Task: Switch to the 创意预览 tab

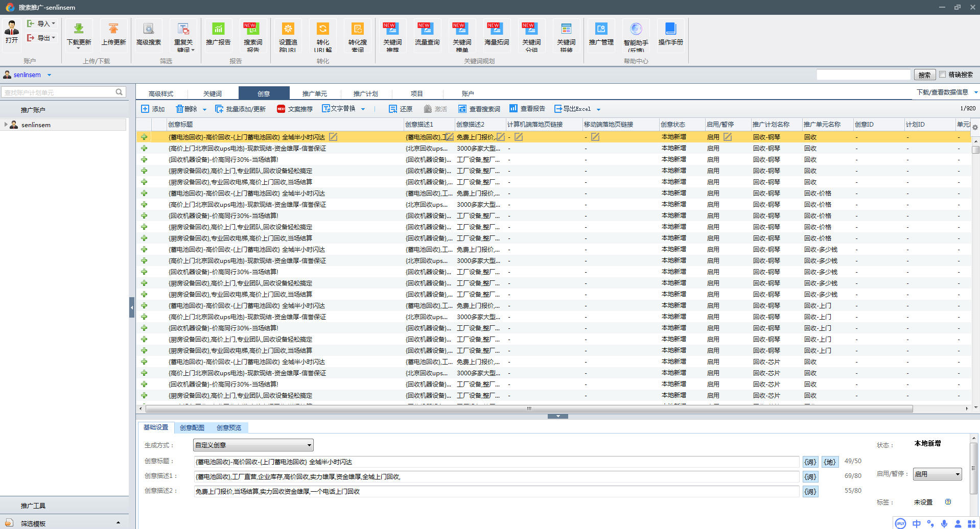Action: click(228, 428)
